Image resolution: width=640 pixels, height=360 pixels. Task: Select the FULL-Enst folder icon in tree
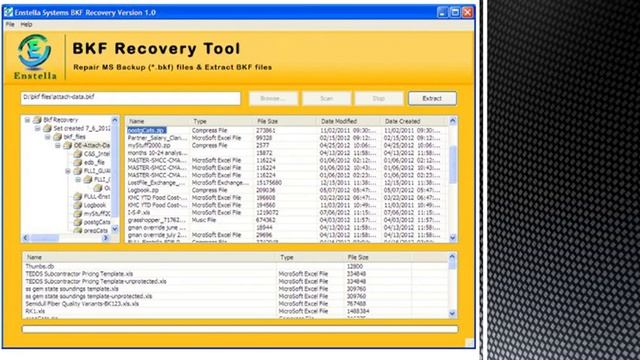[78, 196]
